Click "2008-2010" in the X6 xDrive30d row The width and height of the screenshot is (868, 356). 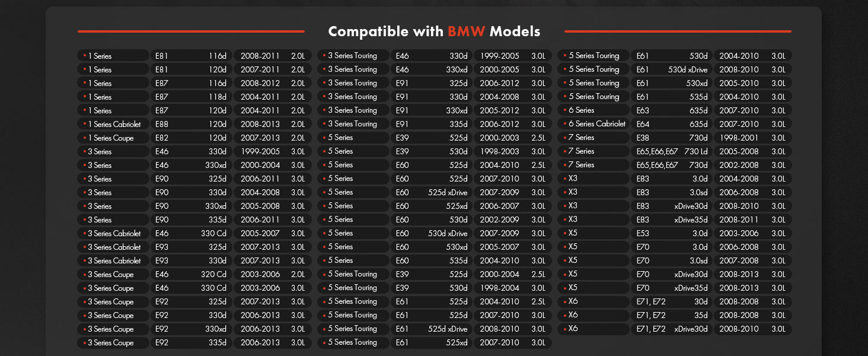tap(739, 329)
